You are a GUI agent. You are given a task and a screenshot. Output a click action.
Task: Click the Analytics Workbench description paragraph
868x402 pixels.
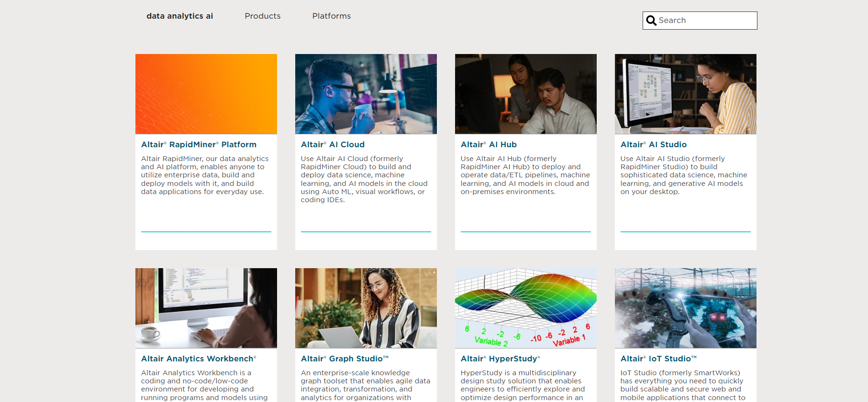[x=204, y=385]
